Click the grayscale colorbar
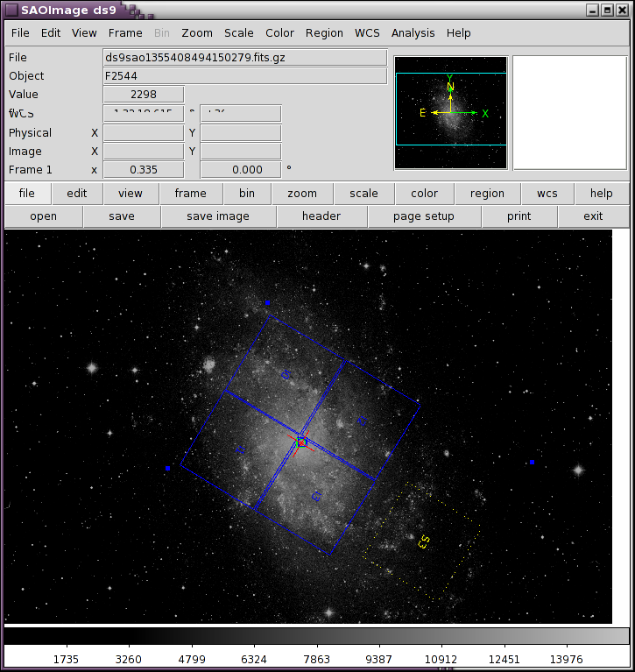This screenshot has width=635, height=672. pyautogui.click(x=317, y=635)
